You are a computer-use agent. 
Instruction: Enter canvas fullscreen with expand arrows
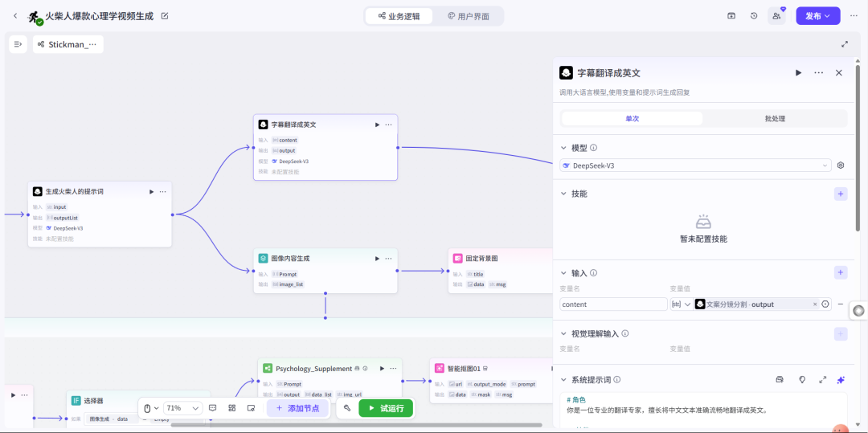click(845, 44)
